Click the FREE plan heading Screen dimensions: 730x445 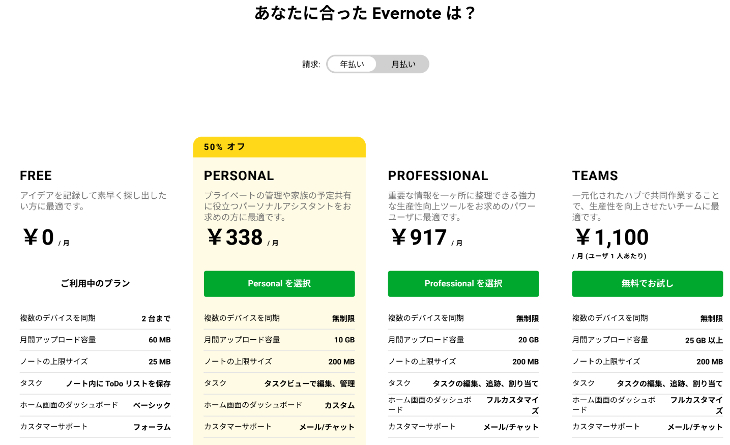tap(36, 175)
